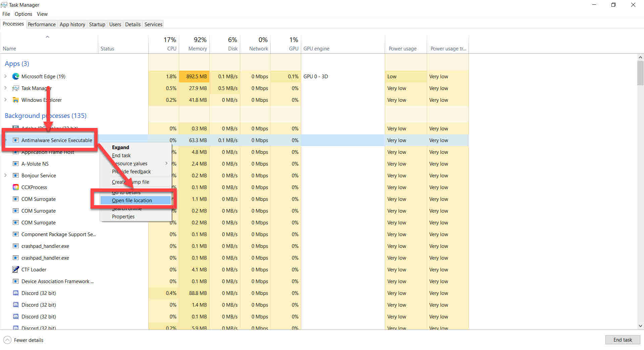Open the Services tab

click(x=153, y=25)
